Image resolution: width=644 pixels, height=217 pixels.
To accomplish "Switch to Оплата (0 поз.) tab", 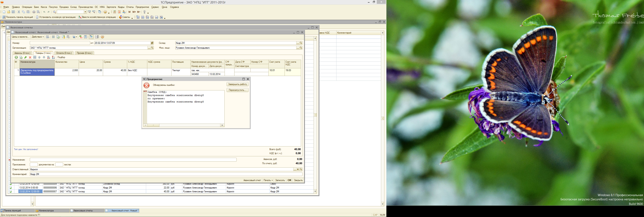I will pyautogui.click(x=64, y=53).
